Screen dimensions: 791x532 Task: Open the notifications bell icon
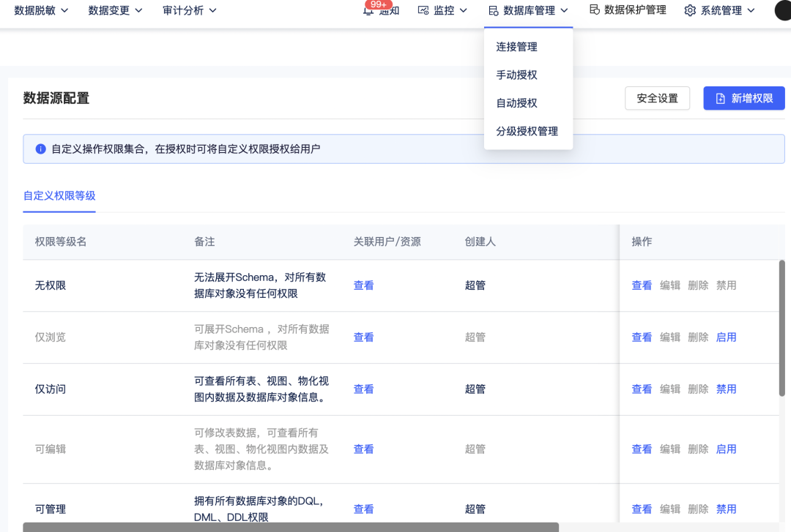click(369, 11)
